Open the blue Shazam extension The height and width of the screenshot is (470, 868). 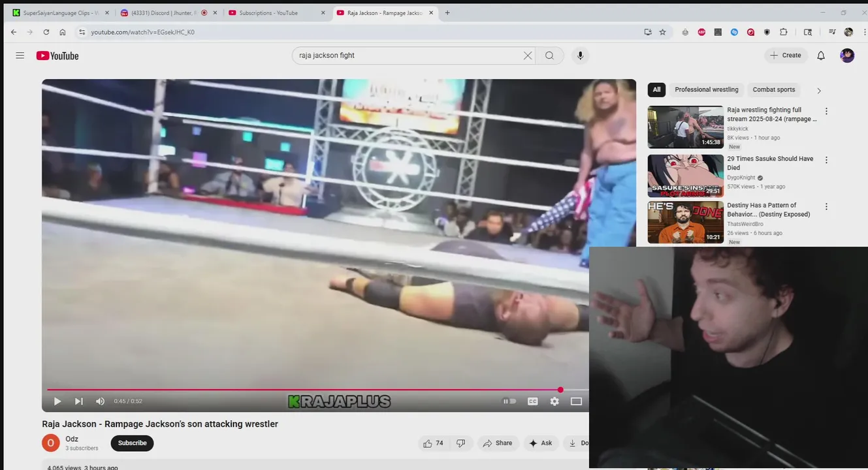(734, 32)
